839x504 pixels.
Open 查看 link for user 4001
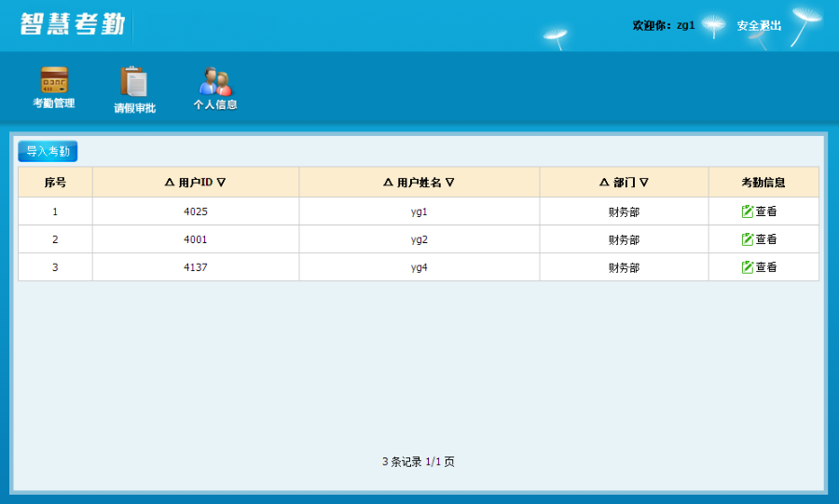point(765,239)
